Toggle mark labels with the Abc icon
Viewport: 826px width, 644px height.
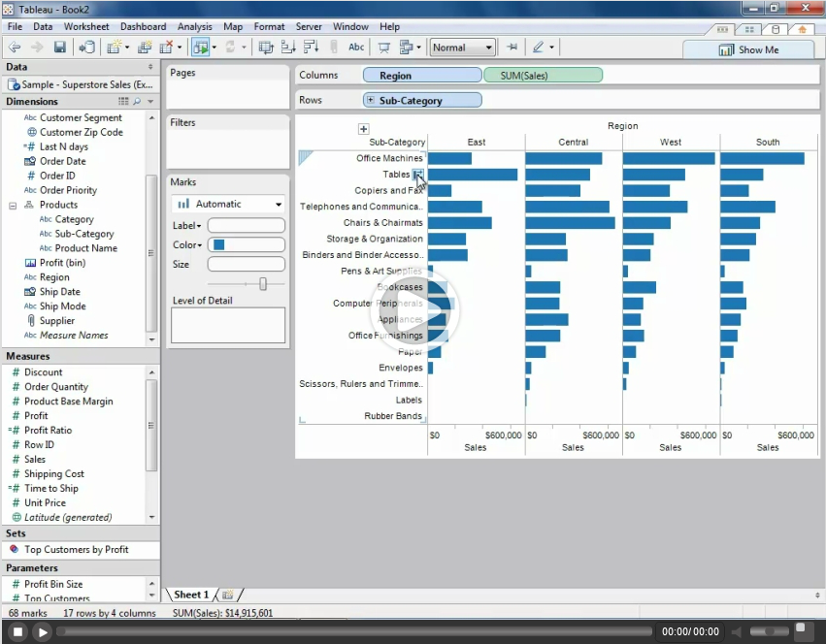tap(356, 48)
